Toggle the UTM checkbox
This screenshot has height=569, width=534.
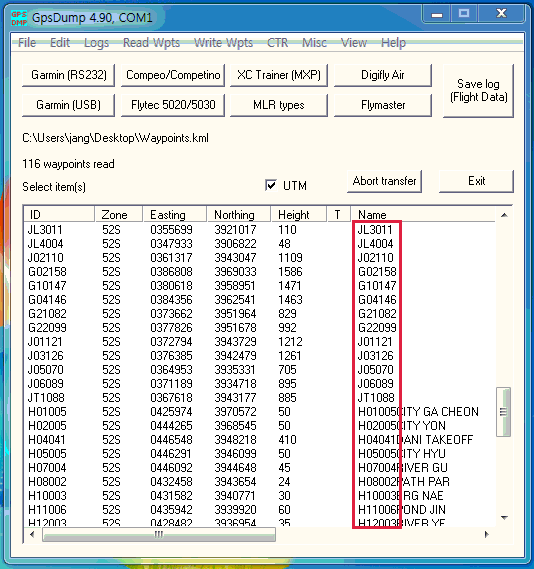pos(271,185)
